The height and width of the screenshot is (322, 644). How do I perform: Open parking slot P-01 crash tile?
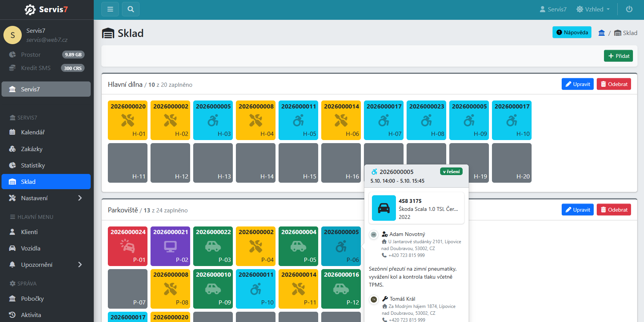click(x=128, y=246)
